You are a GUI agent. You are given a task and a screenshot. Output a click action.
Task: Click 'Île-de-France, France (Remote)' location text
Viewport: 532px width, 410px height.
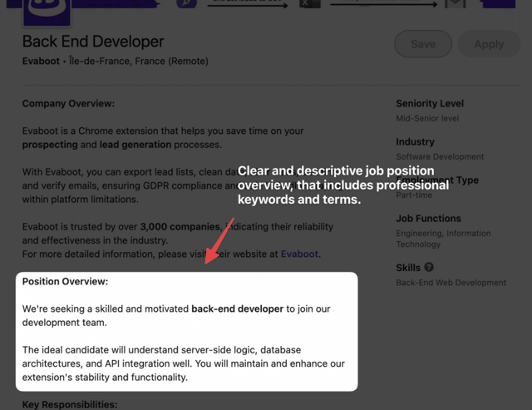(x=139, y=61)
